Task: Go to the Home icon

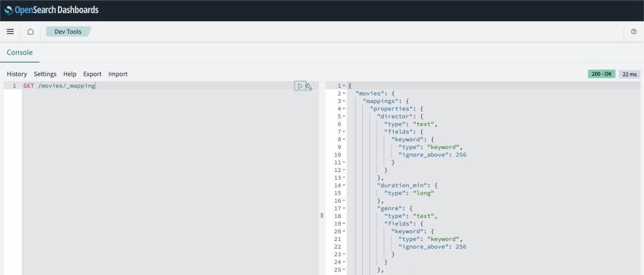Action: coord(30,31)
